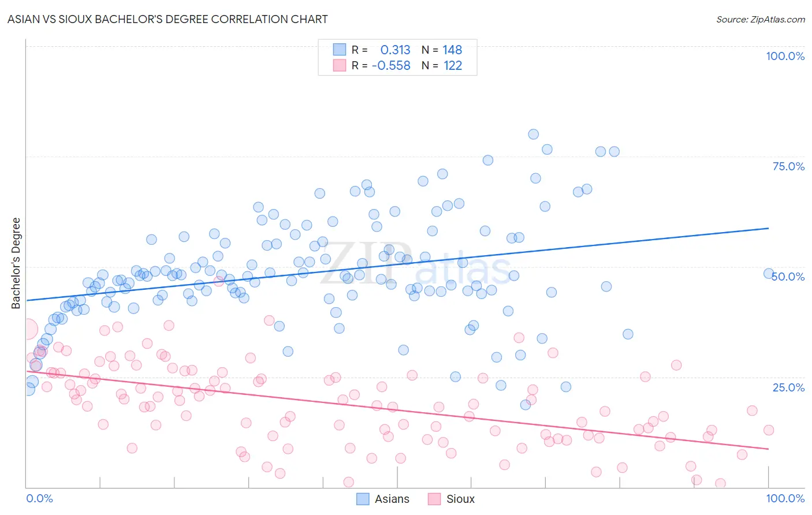This screenshot has height=515, width=812.
Task: Click the blue Asians legend swatch at bottom
Action: [x=363, y=499]
